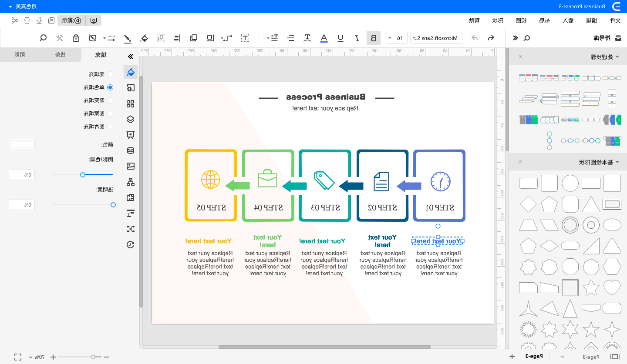Switch to the 阴影 tab
The image size is (627, 364).
(20, 55)
